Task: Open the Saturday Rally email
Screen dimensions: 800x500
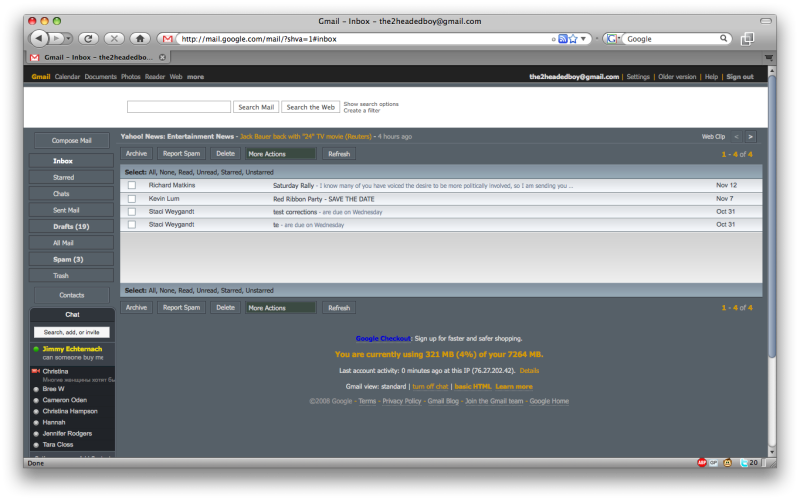Action: click(x=441, y=185)
